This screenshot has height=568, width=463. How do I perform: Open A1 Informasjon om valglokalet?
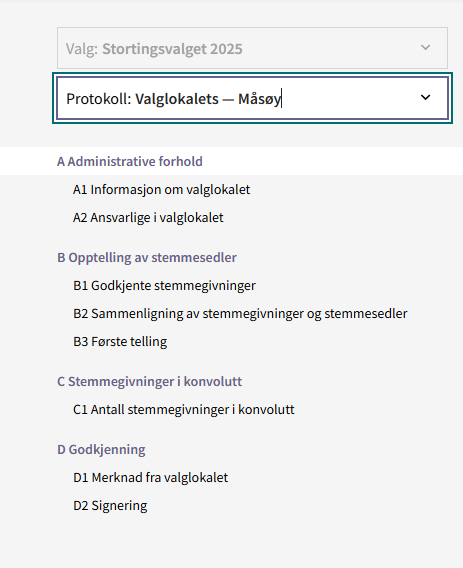(x=162, y=189)
